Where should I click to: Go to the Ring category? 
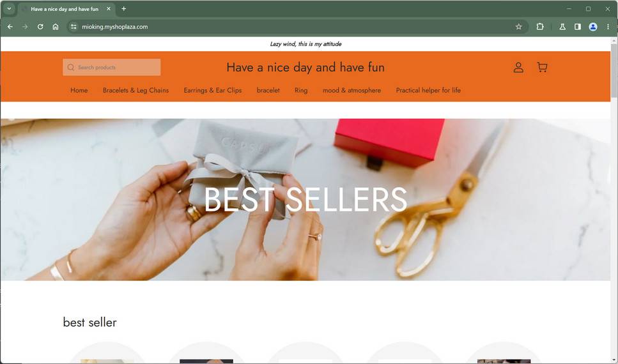point(301,90)
